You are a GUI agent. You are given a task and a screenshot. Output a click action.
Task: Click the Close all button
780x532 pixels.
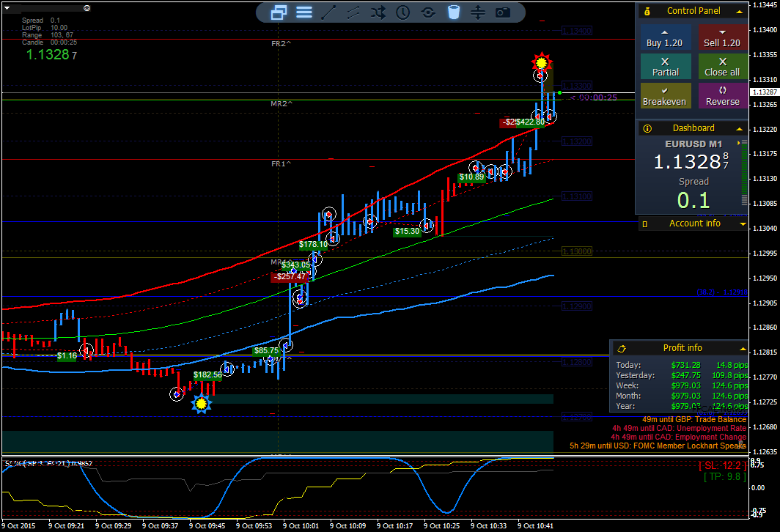tap(722, 67)
